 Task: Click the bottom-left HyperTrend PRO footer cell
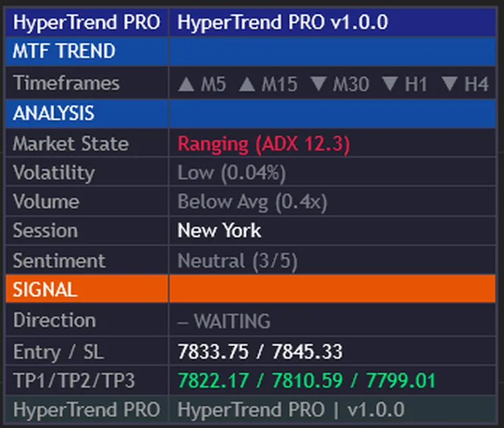(87, 409)
